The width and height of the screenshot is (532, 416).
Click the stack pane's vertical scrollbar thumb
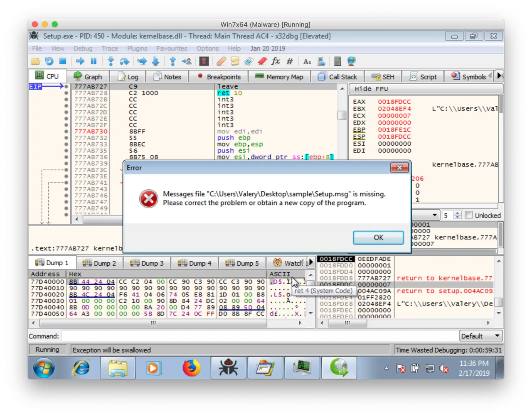(x=499, y=302)
